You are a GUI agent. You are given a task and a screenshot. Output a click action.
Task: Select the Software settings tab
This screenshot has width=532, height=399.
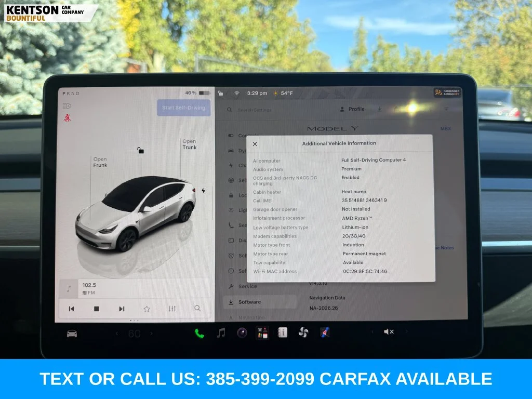point(260,302)
